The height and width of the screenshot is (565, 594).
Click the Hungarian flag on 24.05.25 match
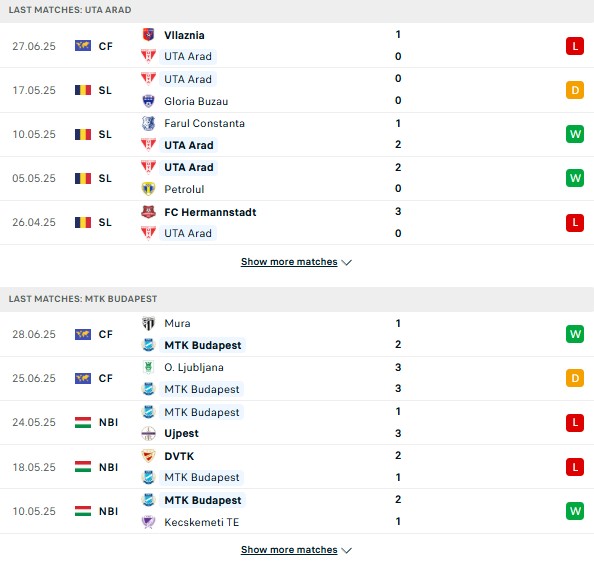pyautogui.click(x=83, y=422)
